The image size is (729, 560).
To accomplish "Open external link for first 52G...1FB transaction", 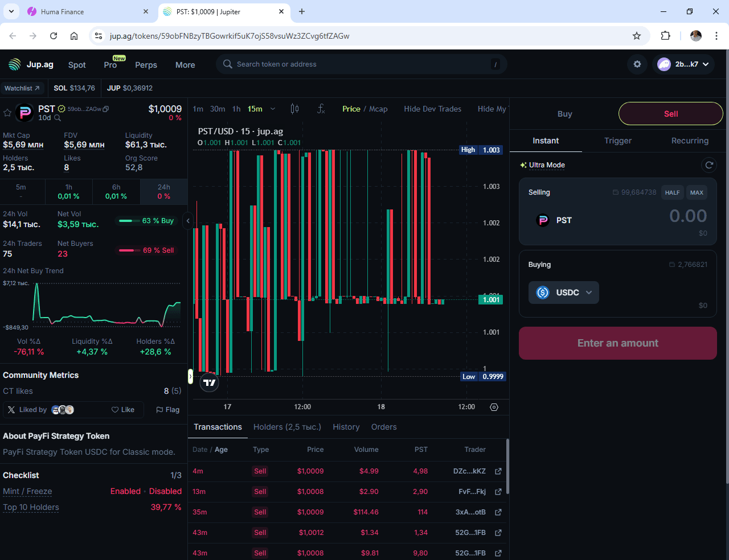I will click(498, 533).
